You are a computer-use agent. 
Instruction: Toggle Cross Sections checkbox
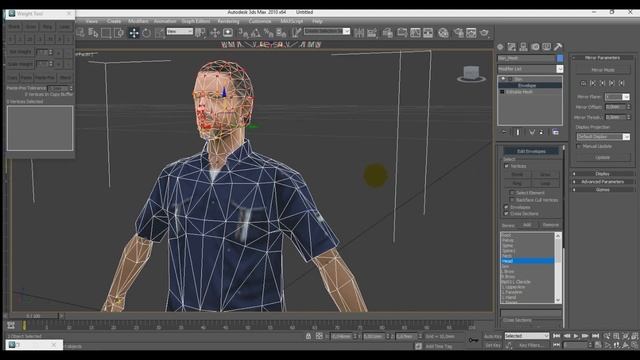click(507, 213)
